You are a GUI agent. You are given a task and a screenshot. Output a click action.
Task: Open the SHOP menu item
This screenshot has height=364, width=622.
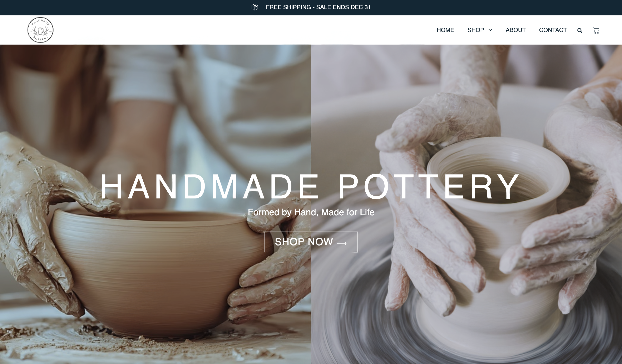pyautogui.click(x=475, y=30)
